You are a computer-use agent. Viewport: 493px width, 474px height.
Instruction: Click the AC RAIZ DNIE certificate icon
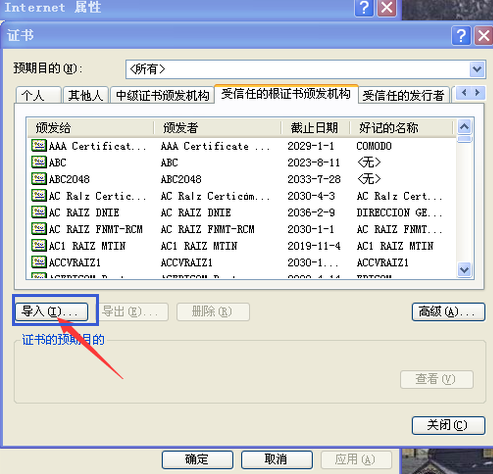[x=39, y=212]
